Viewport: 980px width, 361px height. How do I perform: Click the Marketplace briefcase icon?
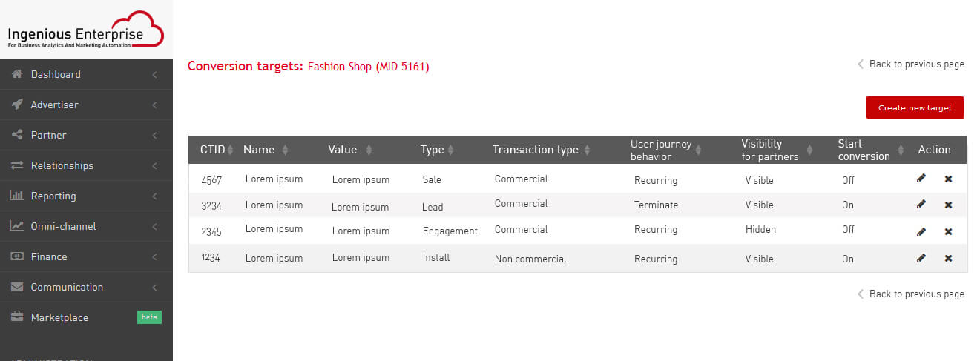pos(17,317)
